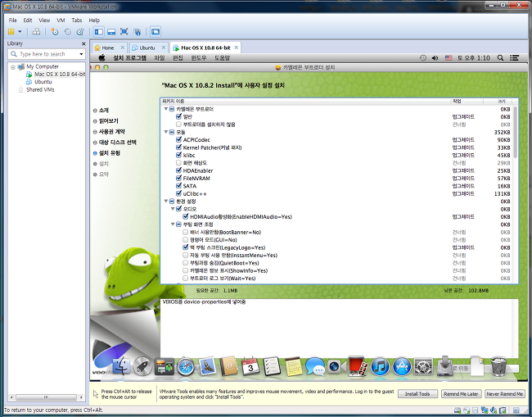The width and height of the screenshot is (532, 417).
Task: Open System Preferences gears in dock
Action: click(423, 366)
